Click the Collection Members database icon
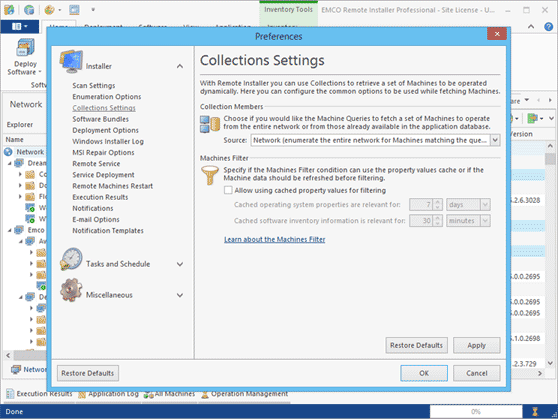Image resolution: width=558 pixels, height=419 pixels. [210, 124]
